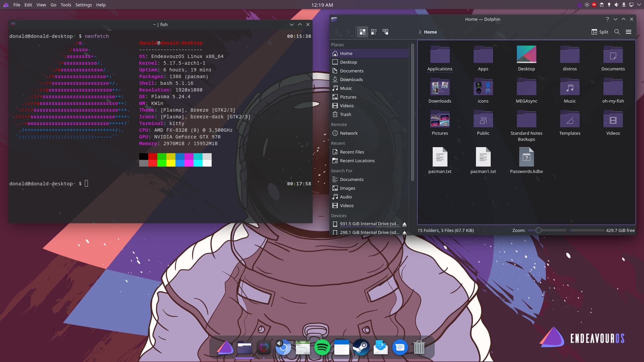The height and width of the screenshot is (362, 644).
Task: Switch Dolphin to Icons view mode
Action: tap(362, 32)
